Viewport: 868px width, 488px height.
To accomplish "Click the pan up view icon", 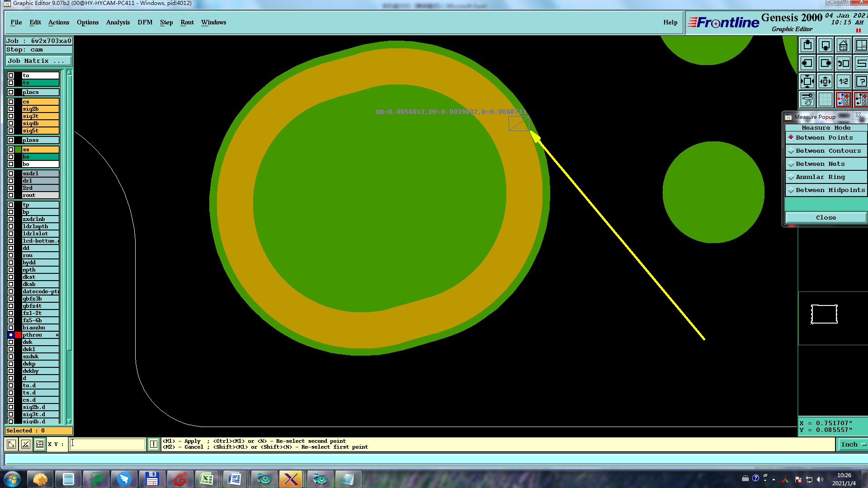I will pos(807,46).
